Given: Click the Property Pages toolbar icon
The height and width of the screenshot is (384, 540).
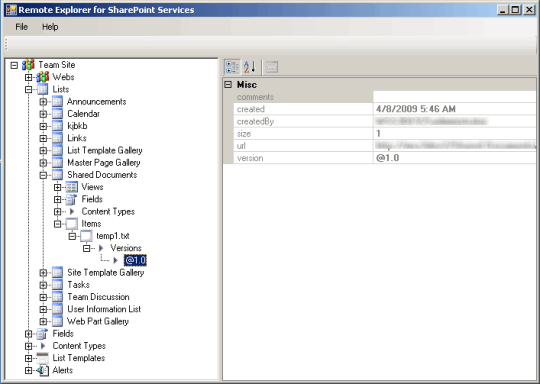Looking at the screenshot, I should coord(272,67).
